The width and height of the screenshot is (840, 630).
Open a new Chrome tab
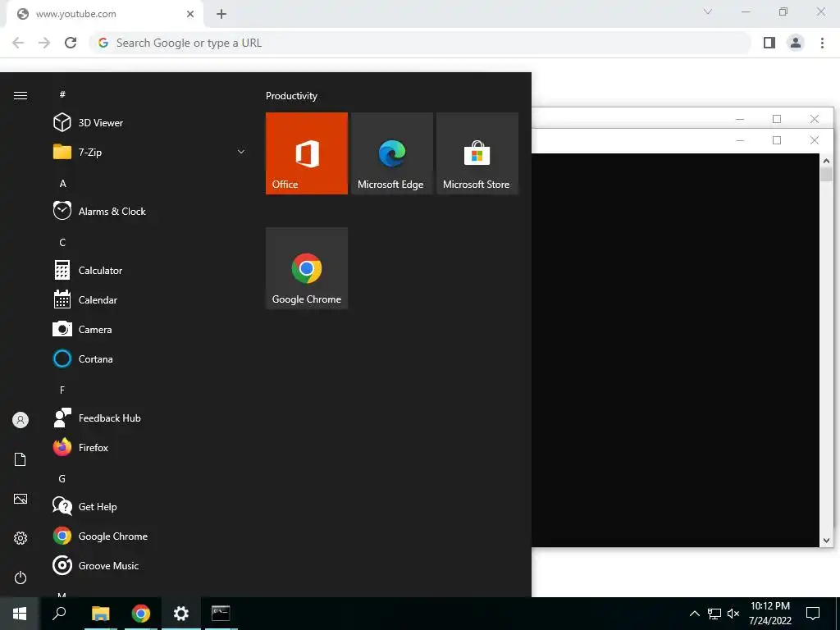tap(221, 15)
